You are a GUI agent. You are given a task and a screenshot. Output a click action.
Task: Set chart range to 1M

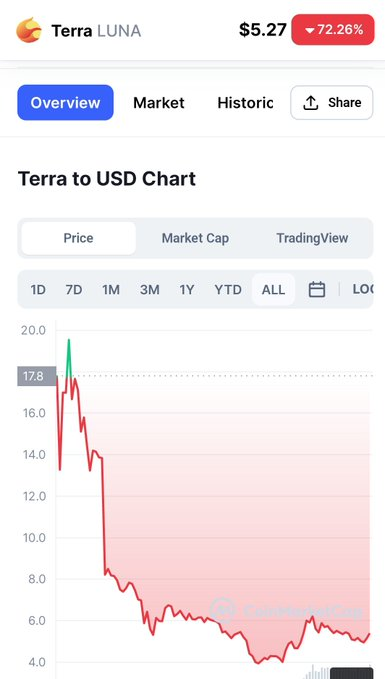[x=111, y=290]
